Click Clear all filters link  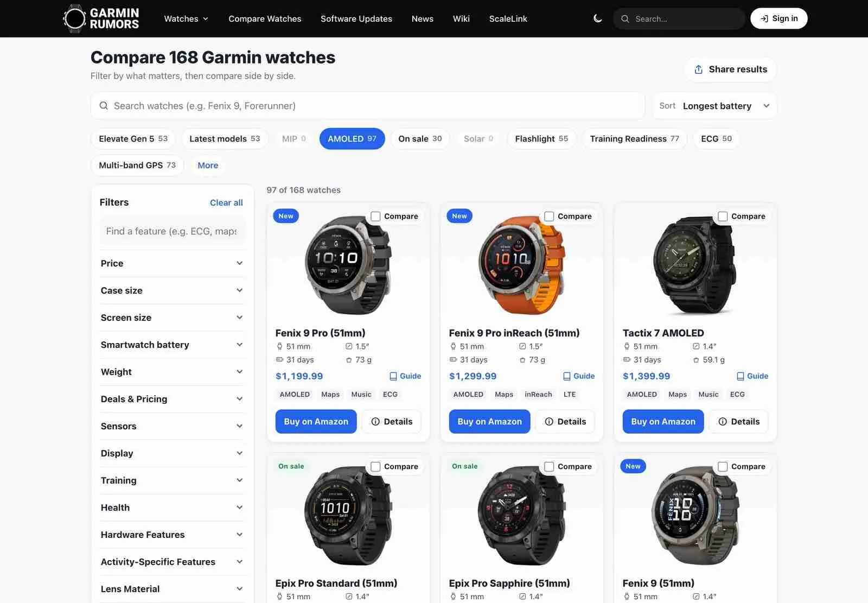(226, 202)
